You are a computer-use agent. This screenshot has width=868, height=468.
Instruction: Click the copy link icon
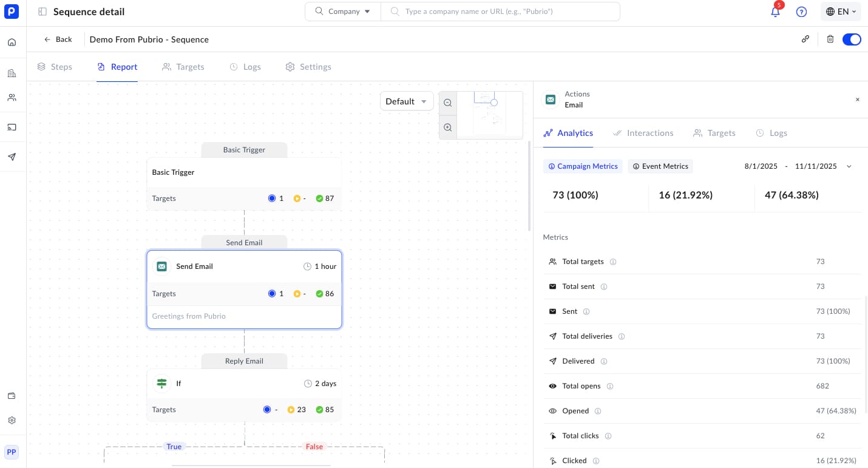click(x=805, y=39)
